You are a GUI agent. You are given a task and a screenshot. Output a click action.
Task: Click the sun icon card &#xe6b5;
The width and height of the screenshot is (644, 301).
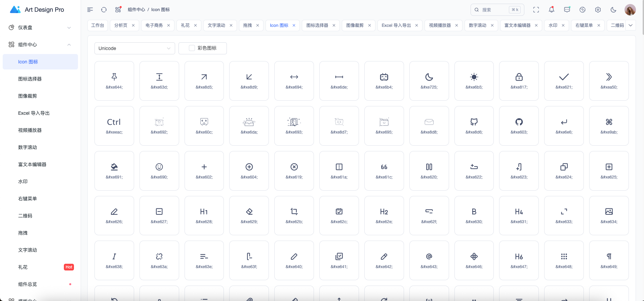point(474,81)
